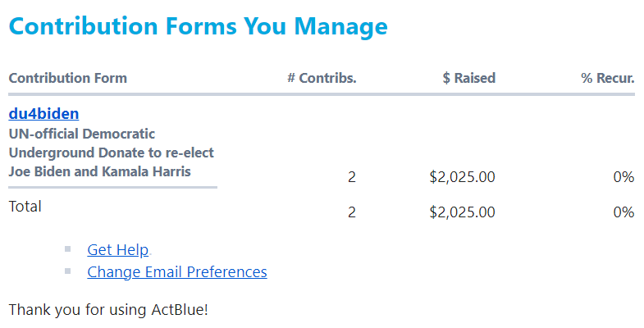Click the Total row 0% recurring value
644x328 pixels.
coord(623,212)
